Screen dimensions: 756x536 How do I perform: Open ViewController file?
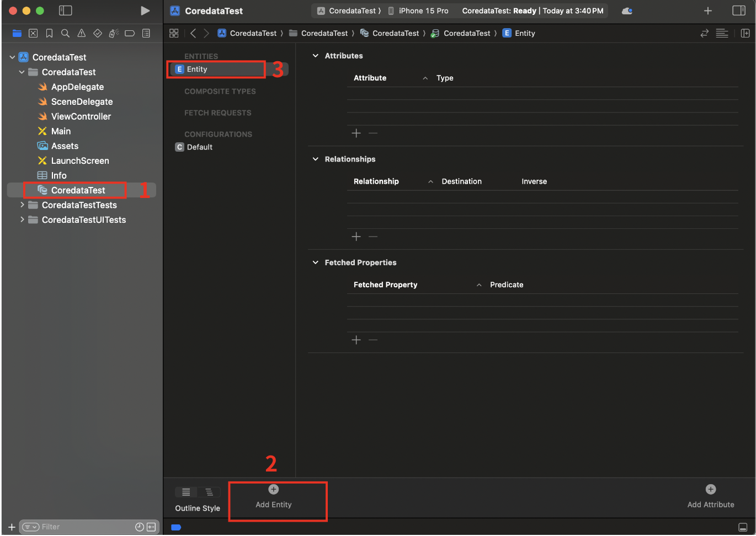(74, 116)
